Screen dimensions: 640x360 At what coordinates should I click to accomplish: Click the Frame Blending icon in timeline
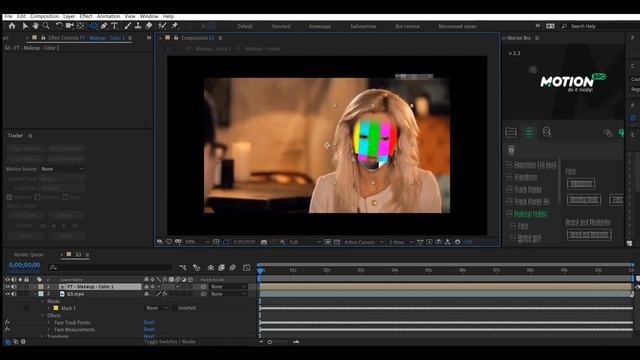click(222, 268)
